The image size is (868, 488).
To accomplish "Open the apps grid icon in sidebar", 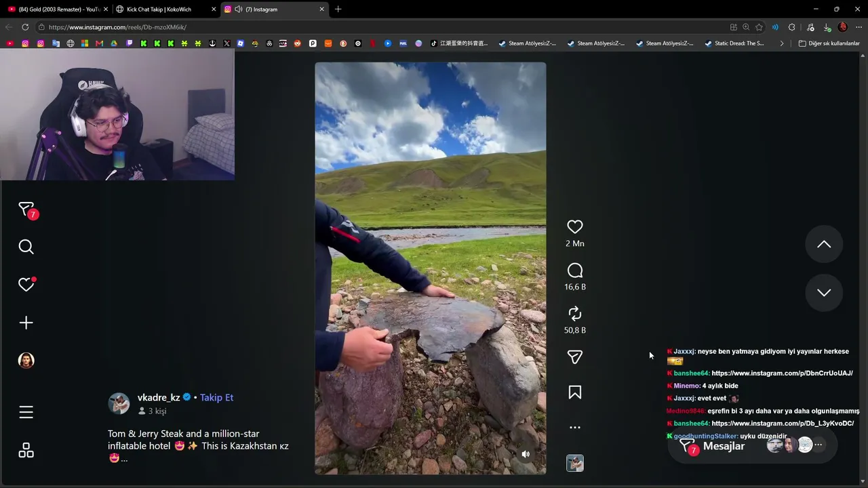I will tap(26, 451).
